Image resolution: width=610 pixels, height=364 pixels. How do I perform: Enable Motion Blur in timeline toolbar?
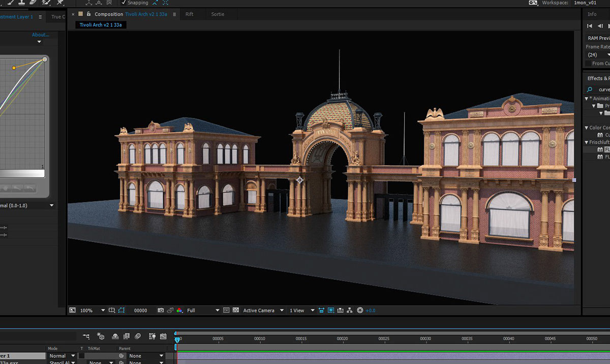pyautogui.click(x=138, y=336)
